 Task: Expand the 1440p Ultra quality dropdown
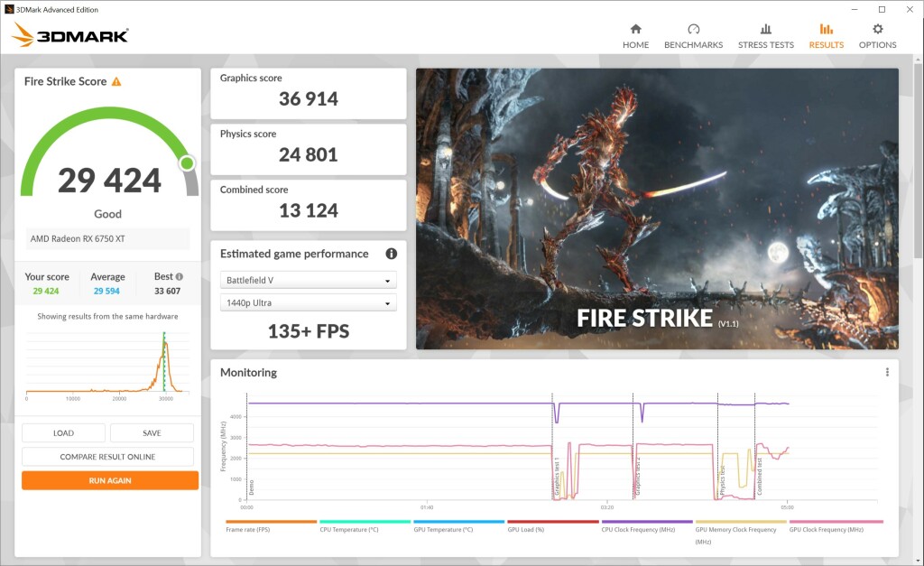[x=308, y=303]
